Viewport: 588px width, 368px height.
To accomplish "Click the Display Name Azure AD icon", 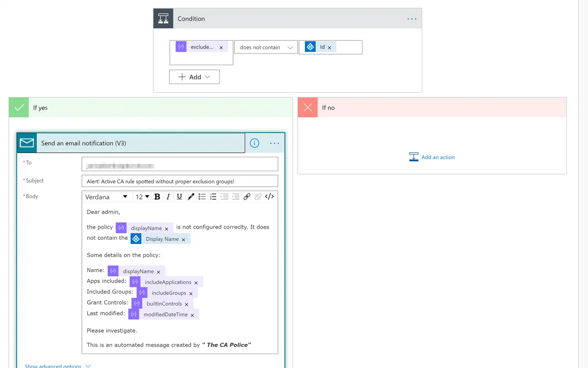I will [x=136, y=238].
